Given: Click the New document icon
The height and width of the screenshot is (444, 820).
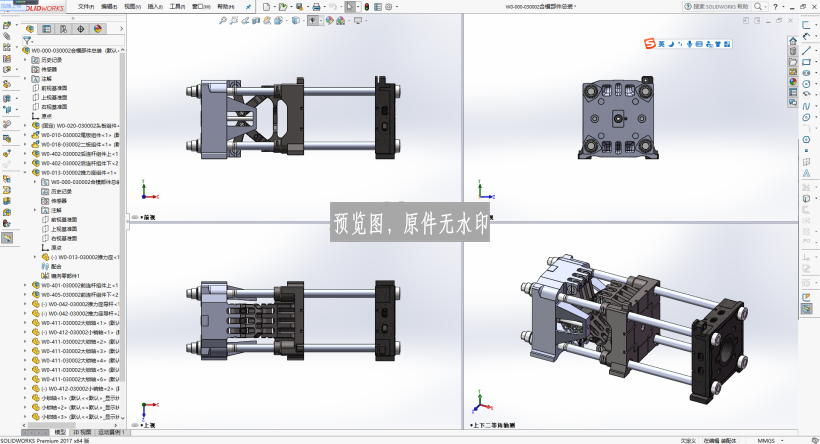Looking at the screenshot, I should [x=267, y=7].
